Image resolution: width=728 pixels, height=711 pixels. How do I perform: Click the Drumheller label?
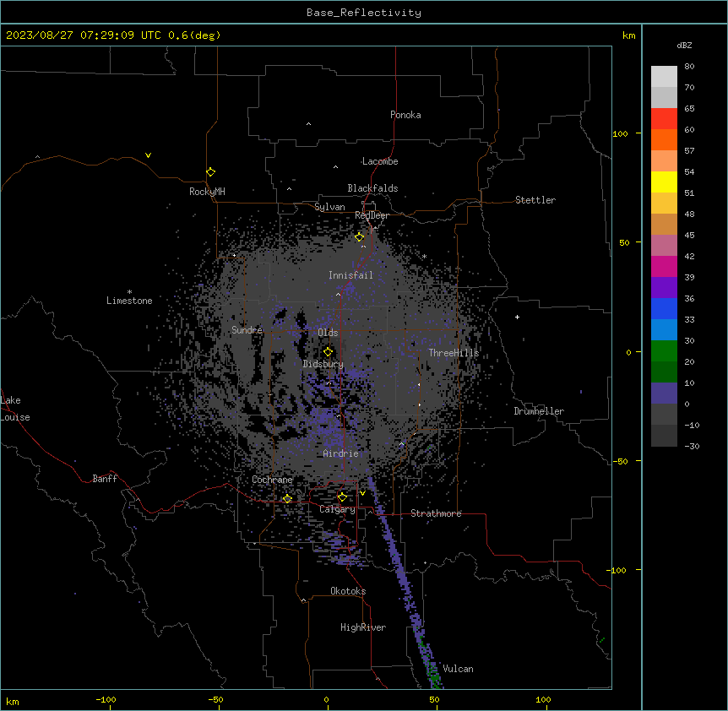click(539, 411)
